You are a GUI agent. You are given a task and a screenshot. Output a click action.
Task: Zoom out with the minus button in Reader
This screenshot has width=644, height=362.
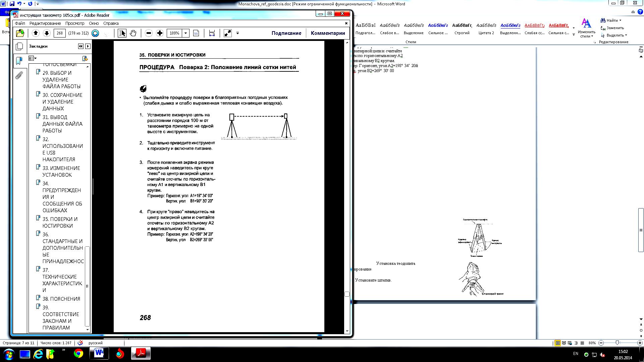point(149,33)
